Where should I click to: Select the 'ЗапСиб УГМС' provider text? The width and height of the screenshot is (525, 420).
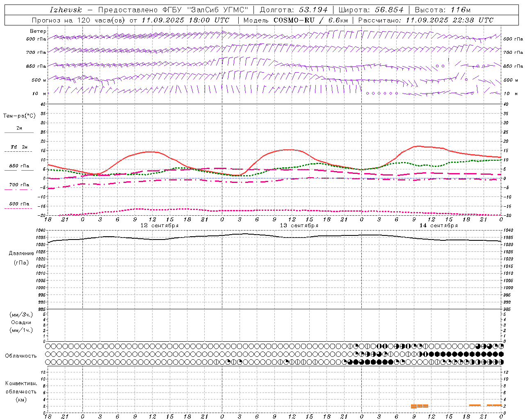[217, 10]
